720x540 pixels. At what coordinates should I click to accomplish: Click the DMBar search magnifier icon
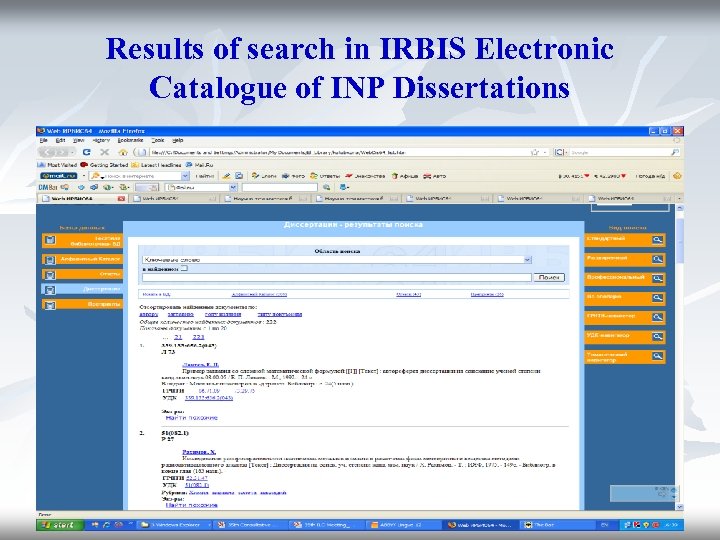tap(326, 187)
